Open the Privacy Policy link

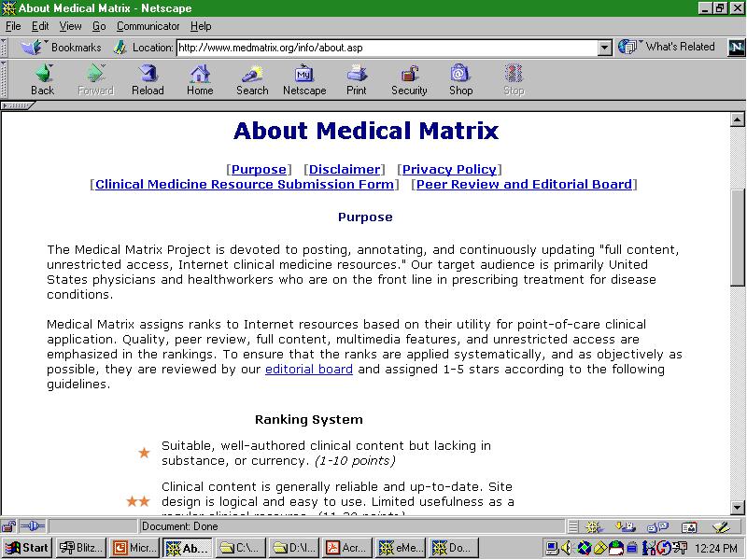click(449, 170)
